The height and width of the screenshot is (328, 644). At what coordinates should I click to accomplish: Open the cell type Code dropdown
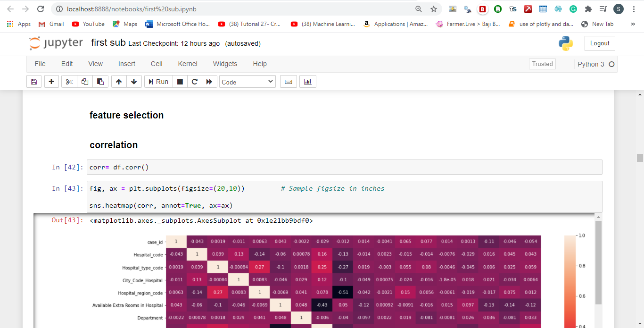247,82
